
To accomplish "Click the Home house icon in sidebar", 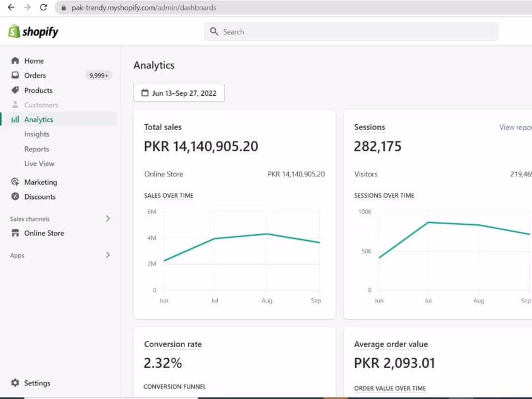I will coord(15,61).
